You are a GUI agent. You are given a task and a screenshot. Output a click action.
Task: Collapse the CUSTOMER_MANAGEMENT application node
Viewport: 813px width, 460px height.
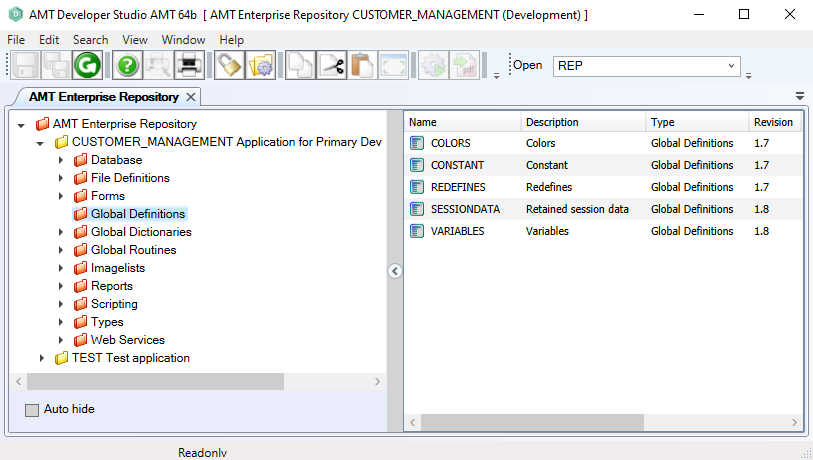pos(40,144)
